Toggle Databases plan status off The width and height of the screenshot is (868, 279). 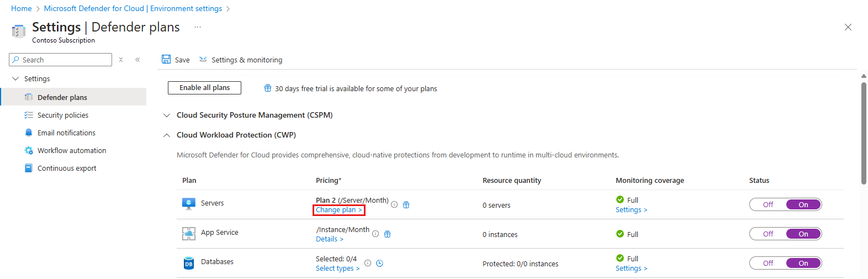point(768,263)
